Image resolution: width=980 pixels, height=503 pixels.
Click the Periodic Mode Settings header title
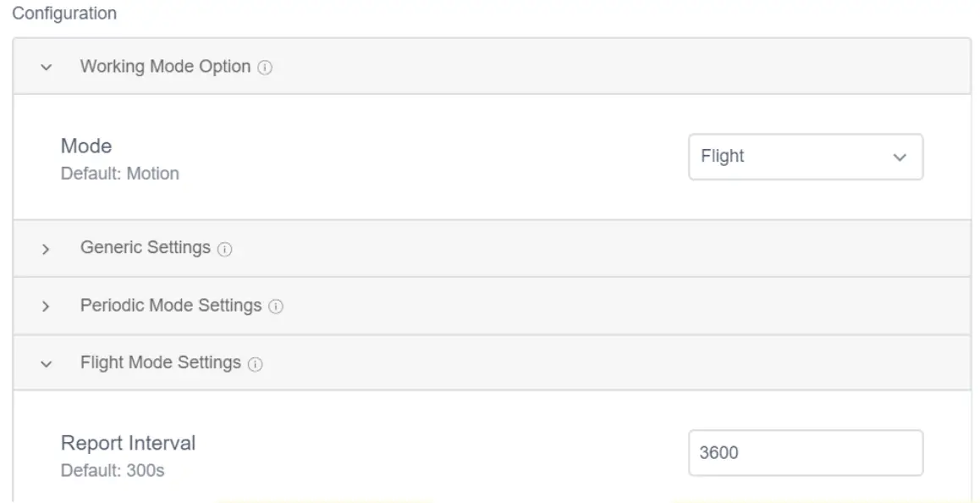coord(171,306)
